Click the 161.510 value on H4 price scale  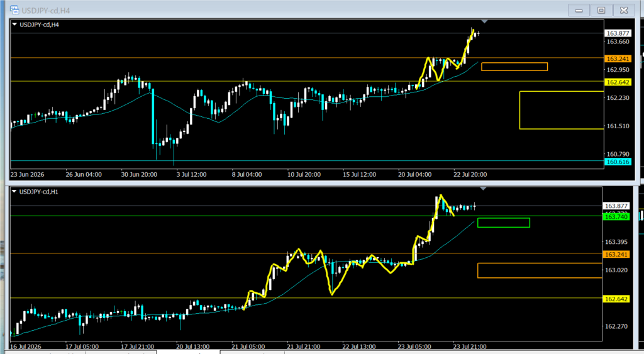(x=618, y=126)
